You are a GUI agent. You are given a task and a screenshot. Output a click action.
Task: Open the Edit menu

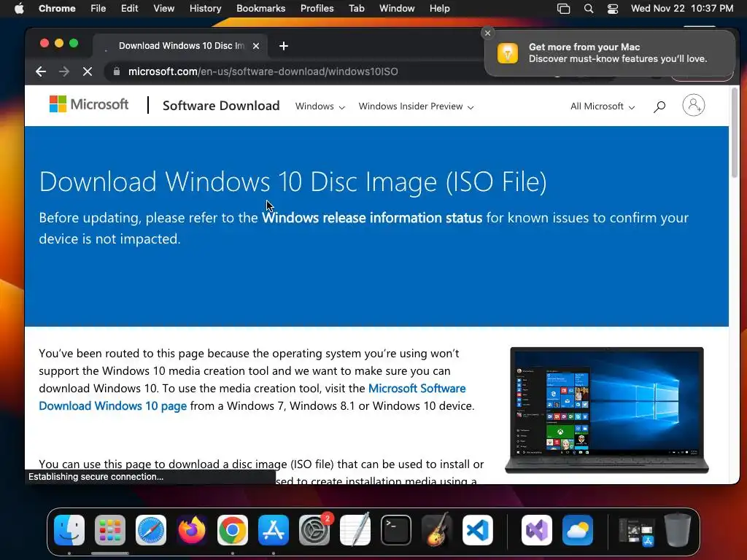pyautogui.click(x=129, y=8)
